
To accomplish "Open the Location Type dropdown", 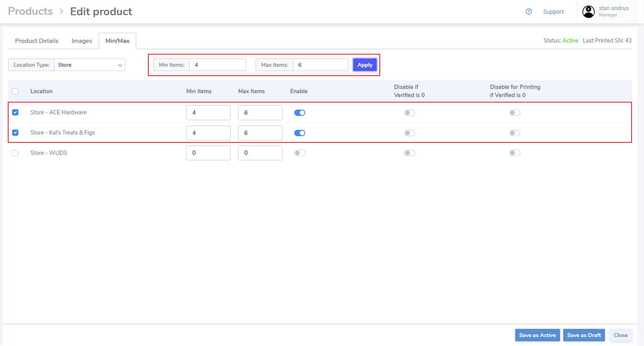I will coord(90,65).
